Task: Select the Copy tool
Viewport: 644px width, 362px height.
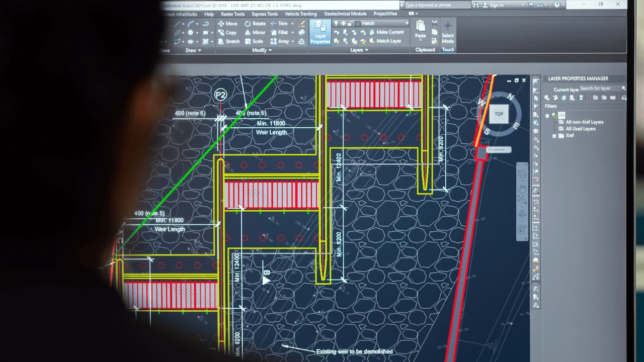Action: pos(227,33)
